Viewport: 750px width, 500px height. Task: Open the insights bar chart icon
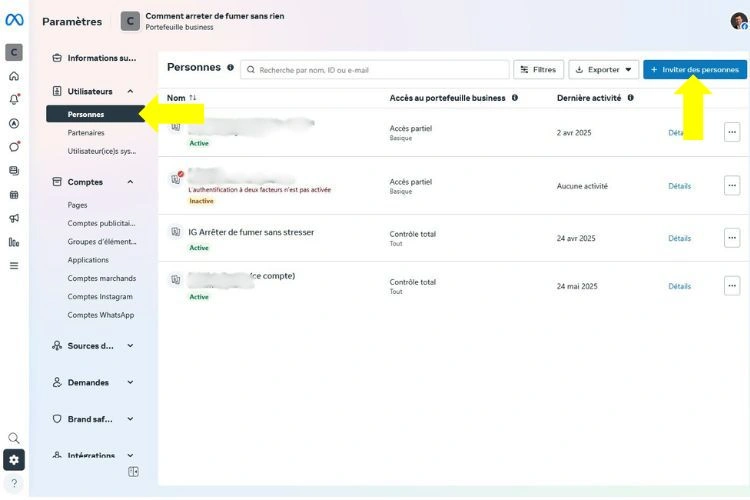(14, 242)
